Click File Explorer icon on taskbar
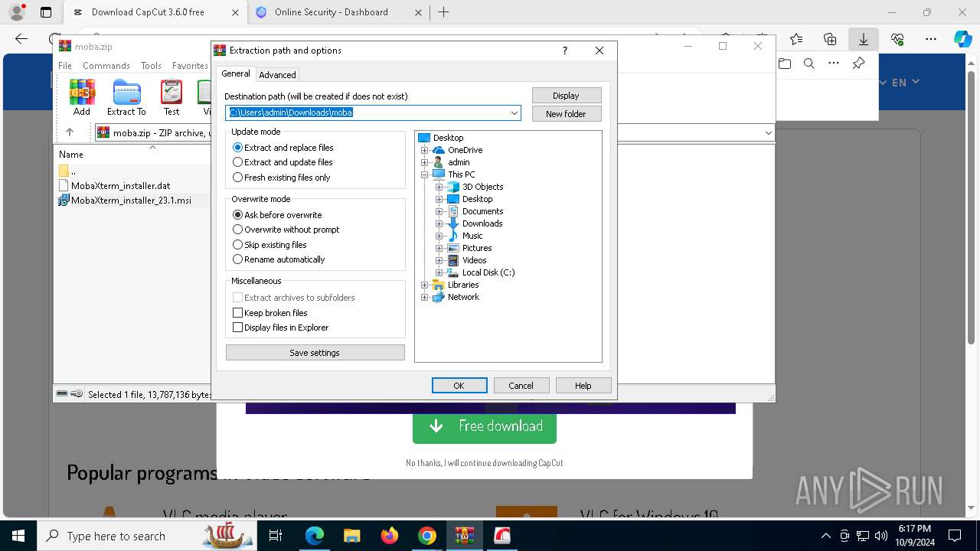The image size is (980, 551). click(x=352, y=536)
